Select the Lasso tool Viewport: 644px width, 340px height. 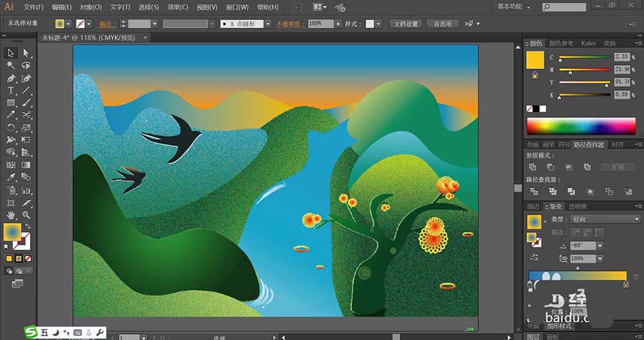(26, 65)
